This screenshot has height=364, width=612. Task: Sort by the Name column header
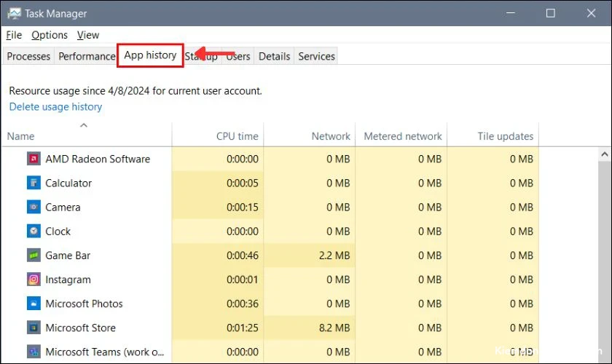(87, 135)
